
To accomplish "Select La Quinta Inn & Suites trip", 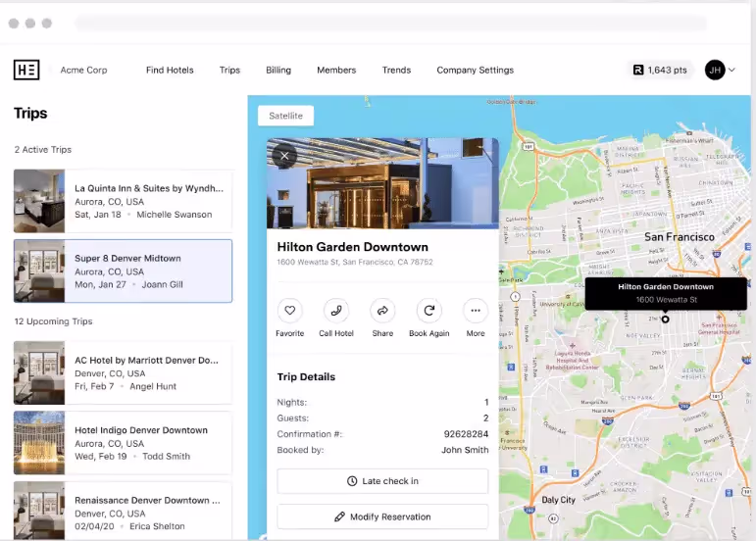I will [123, 201].
